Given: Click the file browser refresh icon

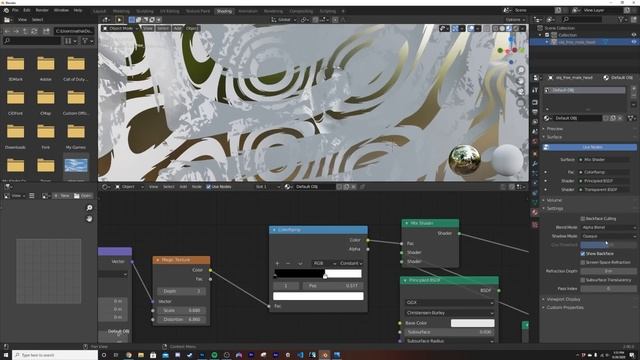Looking at the screenshot, I should pos(34,31).
